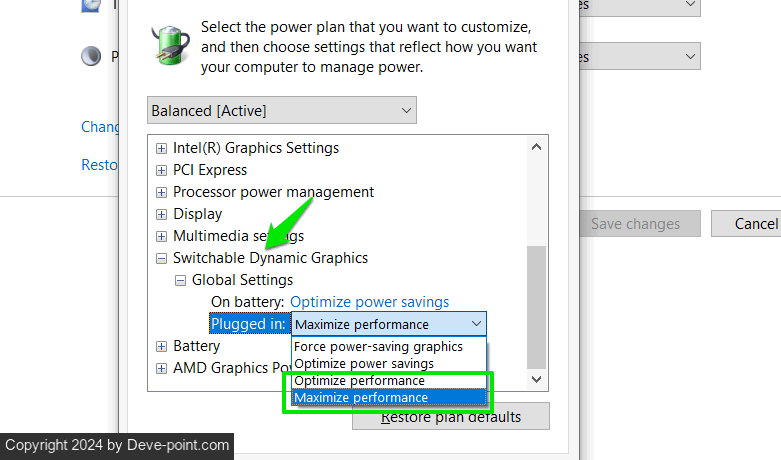
Task: Choose Optimize power savings from dropdown list
Action: (x=364, y=364)
